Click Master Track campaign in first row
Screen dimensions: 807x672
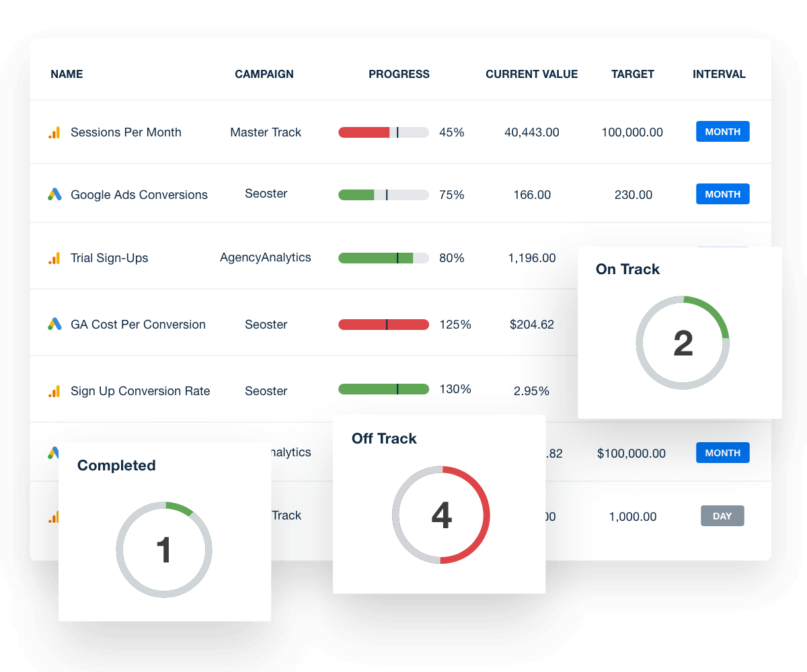[266, 132]
